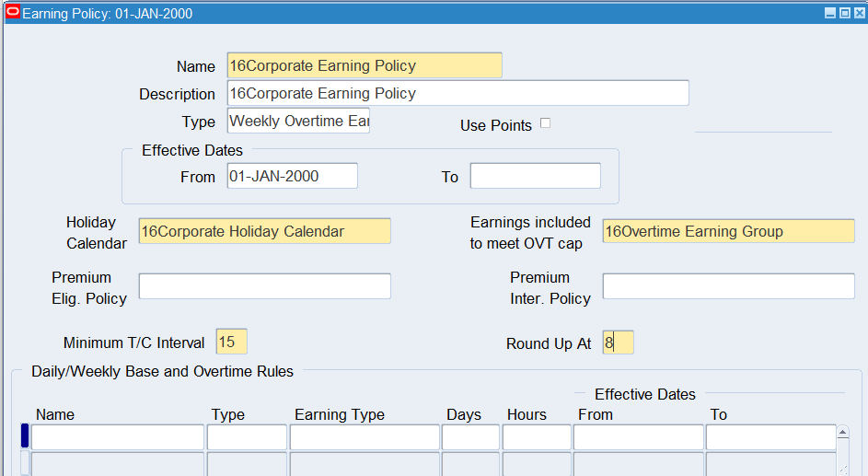Close the Earning Policy window
Image resolution: width=868 pixels, height=476 pixels.
pos(858,14)
